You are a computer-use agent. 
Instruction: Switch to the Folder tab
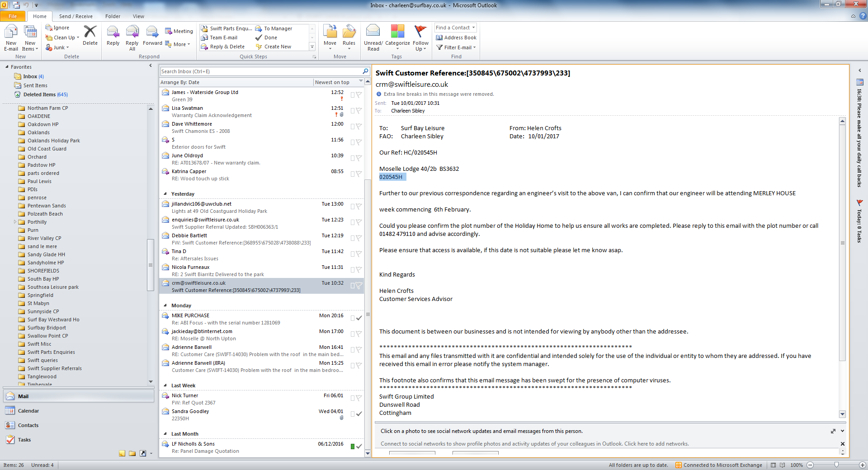(113, 16)
